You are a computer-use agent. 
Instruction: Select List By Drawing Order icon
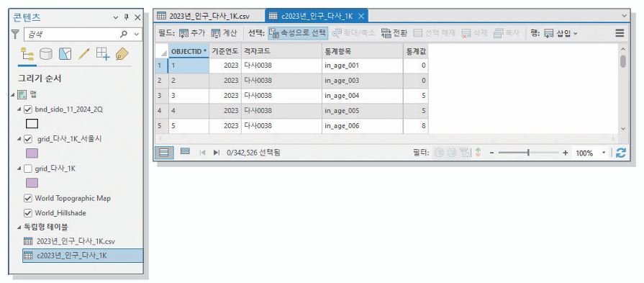(27, 54)
